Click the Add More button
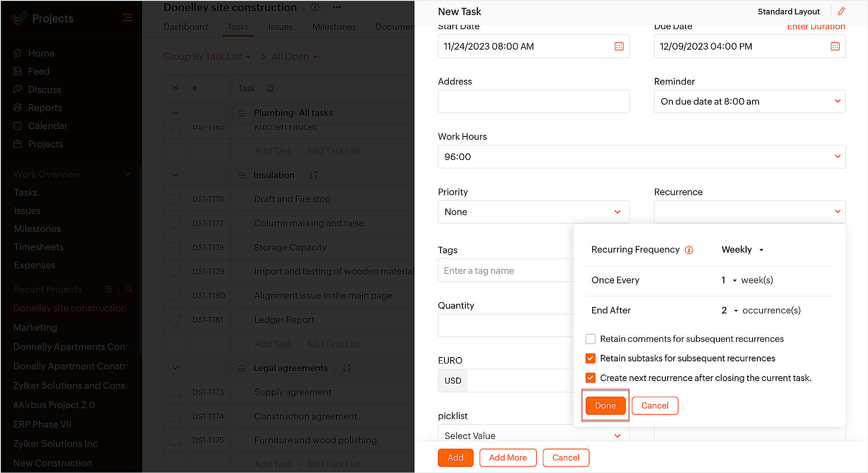868x473 pixels. pos(508,458)
